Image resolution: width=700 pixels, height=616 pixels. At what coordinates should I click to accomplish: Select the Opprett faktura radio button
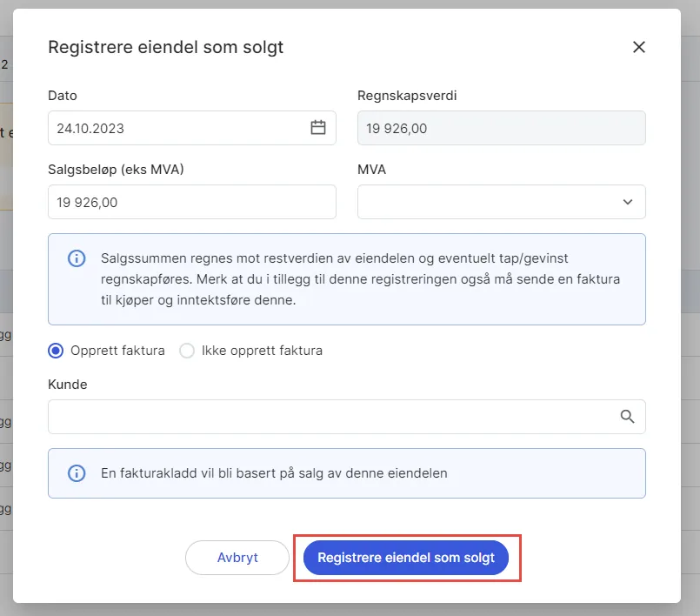(x=55, y=350)
